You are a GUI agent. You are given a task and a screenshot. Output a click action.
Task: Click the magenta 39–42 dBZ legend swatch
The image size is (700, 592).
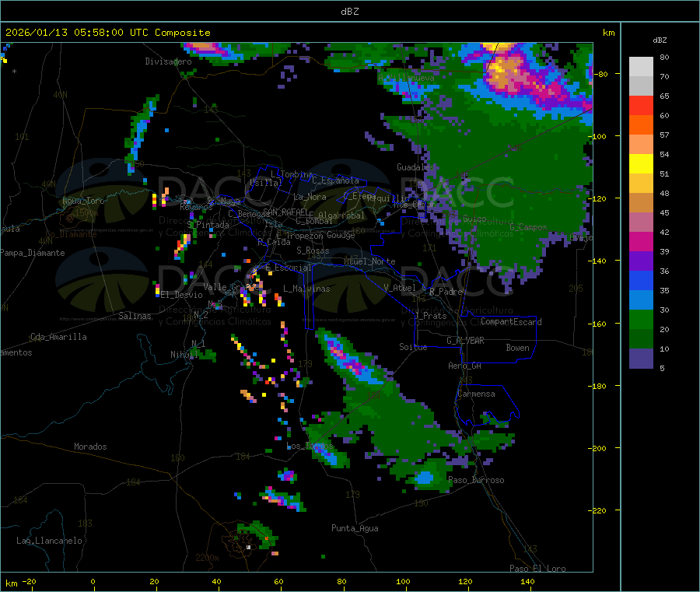click(x=641, y=241)
